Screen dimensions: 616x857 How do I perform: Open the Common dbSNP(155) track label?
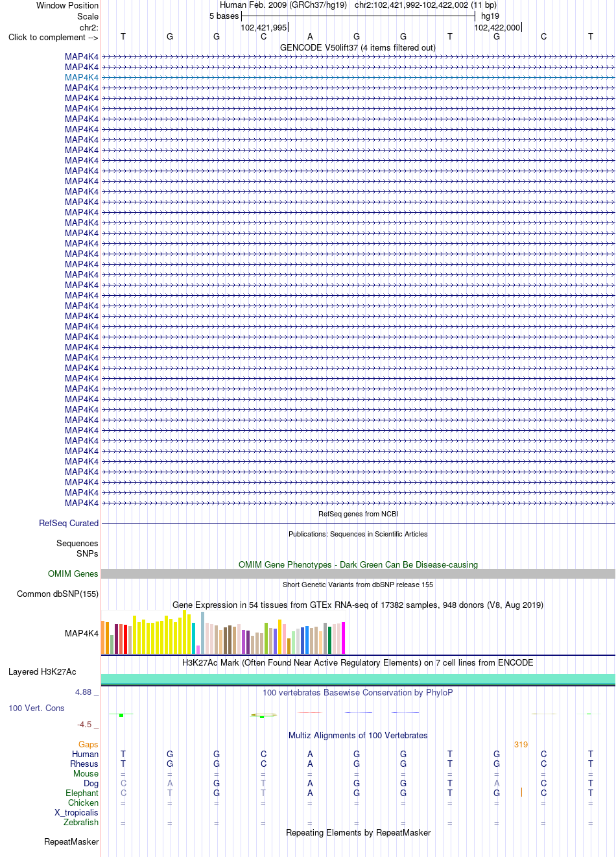click(58, 594)
